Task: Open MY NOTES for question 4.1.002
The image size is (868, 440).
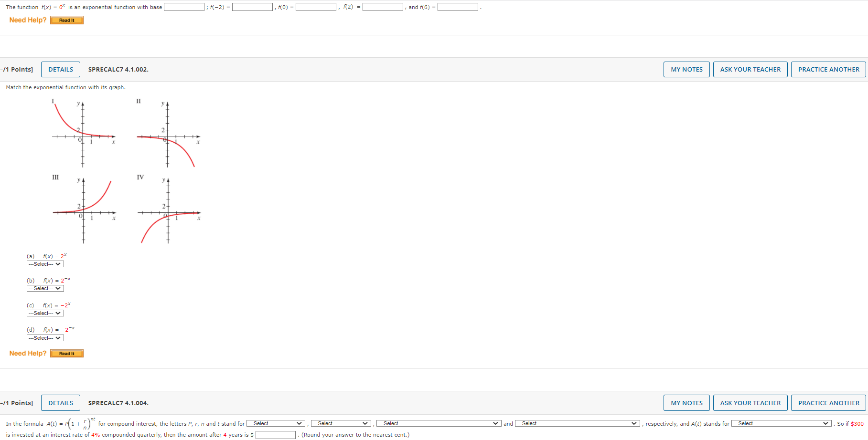Action: pos(686,69)
